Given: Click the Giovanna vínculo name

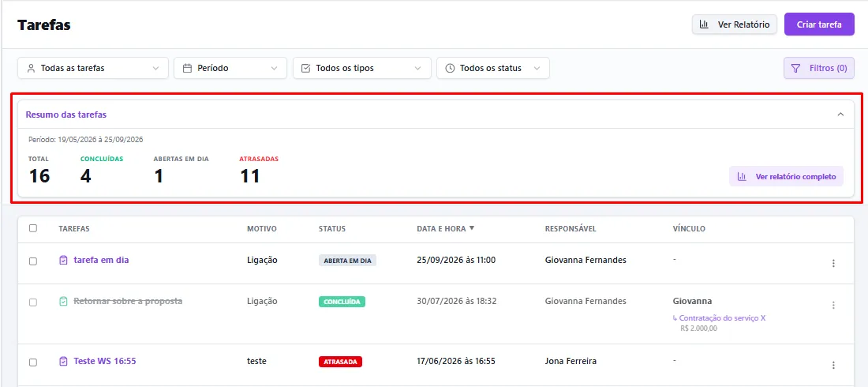Looking at the screenshot, I should [692, 301].
